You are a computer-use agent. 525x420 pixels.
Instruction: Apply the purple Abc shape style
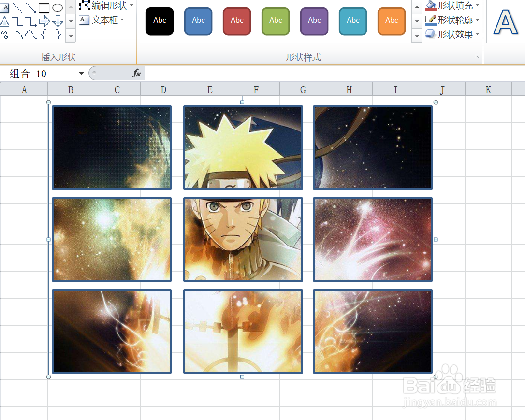(314, 21)
